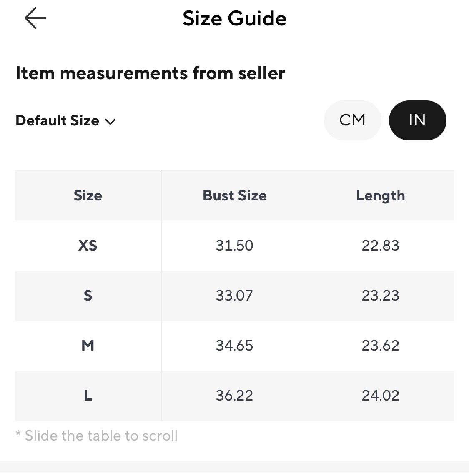Click the L length value 24.02
Viewport: 469px width, 476px height.
(x=380, y=395)
